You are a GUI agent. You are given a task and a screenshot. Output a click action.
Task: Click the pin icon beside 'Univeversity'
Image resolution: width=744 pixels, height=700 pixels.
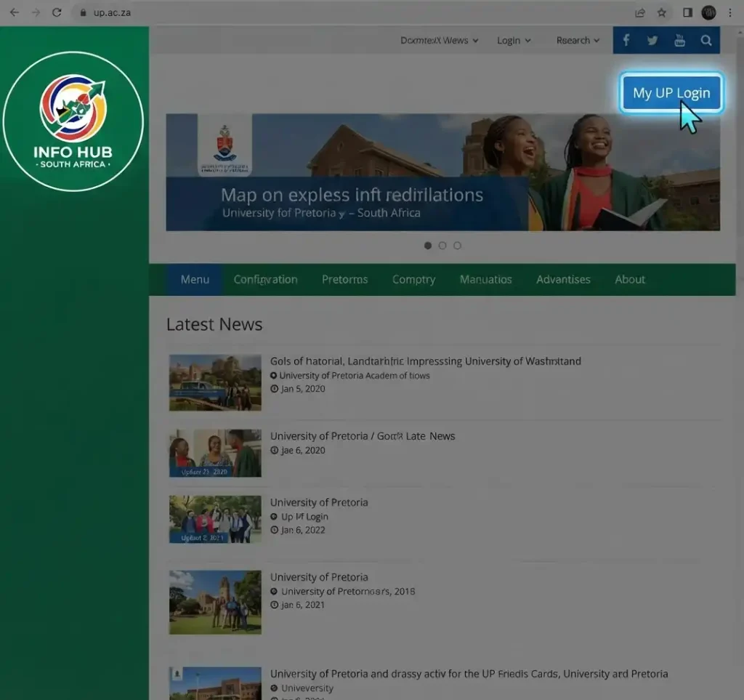coord(274,688)
